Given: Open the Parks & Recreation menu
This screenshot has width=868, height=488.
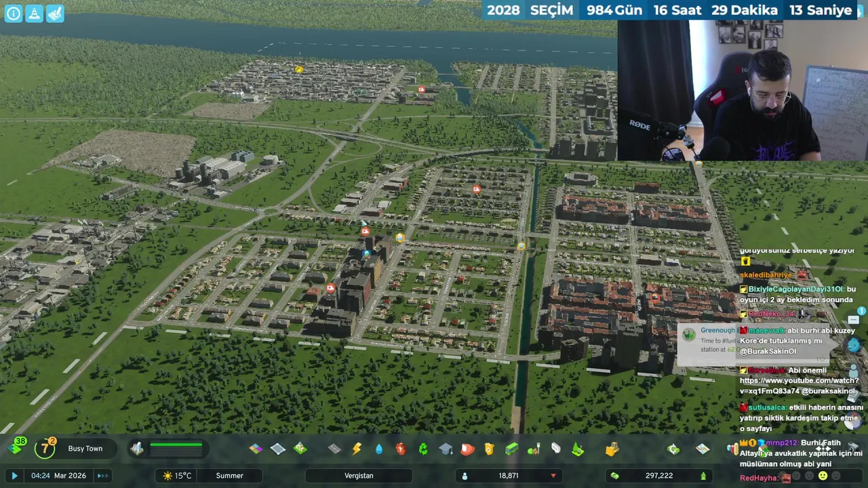Looking at the screenshot, I should pyautogui.click(x=534, y=449).
